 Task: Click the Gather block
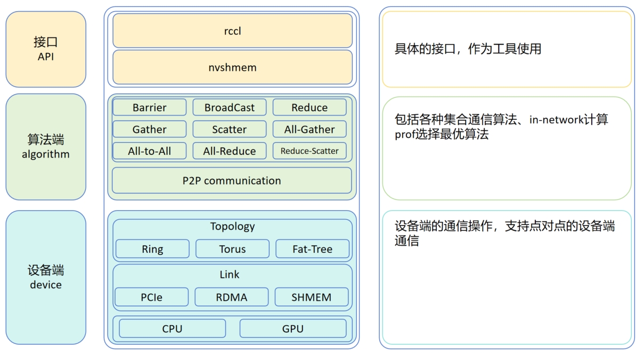tap(149, 129)
